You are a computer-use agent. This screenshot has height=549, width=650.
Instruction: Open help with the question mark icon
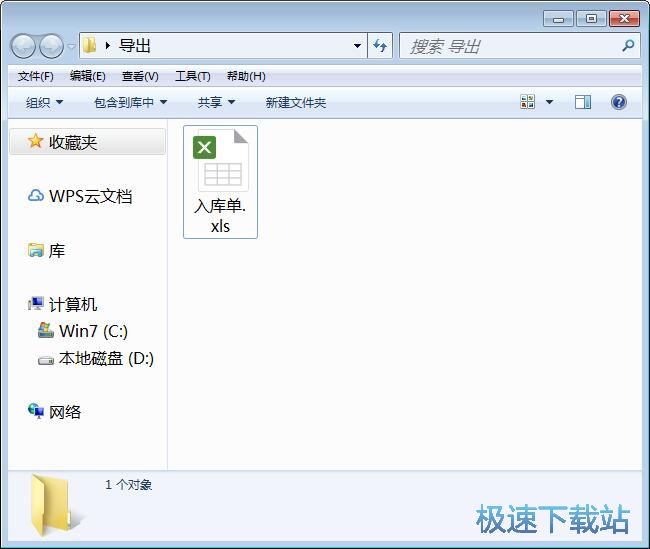[618, 102]
